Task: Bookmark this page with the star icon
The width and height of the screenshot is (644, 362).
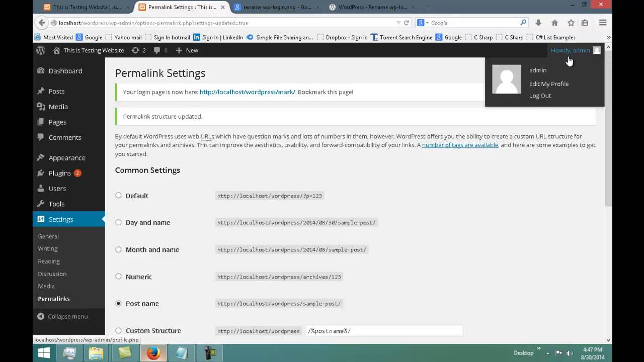Action: pyautogui.click(x=571, y=23)
